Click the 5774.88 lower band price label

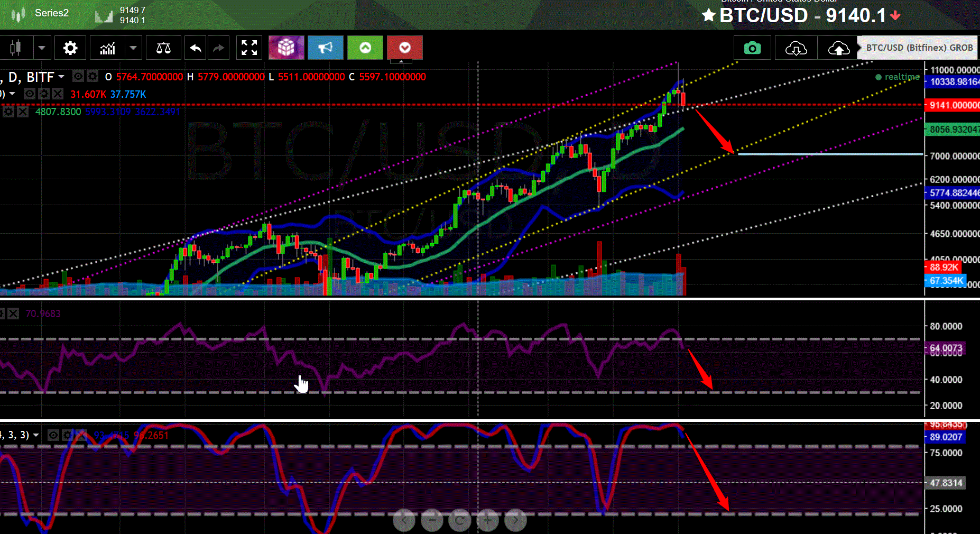953,193
